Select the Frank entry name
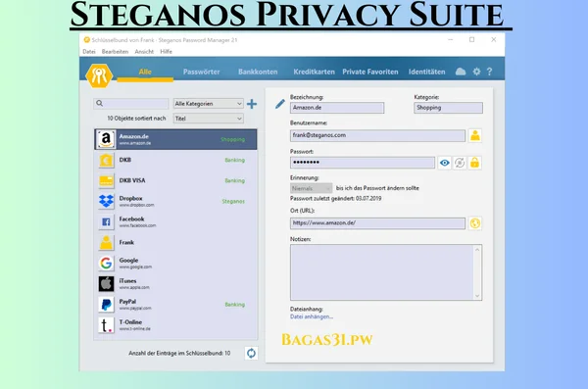The height and width of the screenshot is (389, 588). pos(126,242)
